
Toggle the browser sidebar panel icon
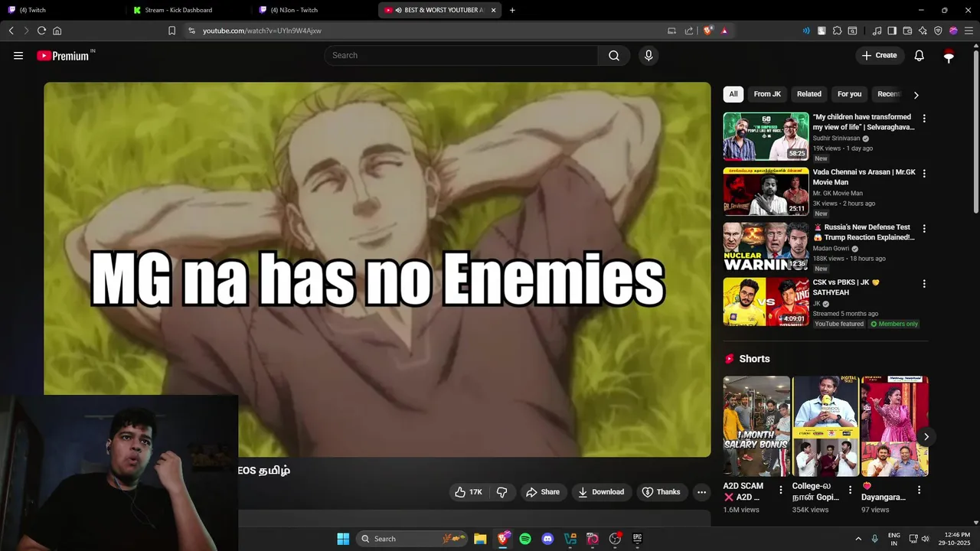(892, 31)
